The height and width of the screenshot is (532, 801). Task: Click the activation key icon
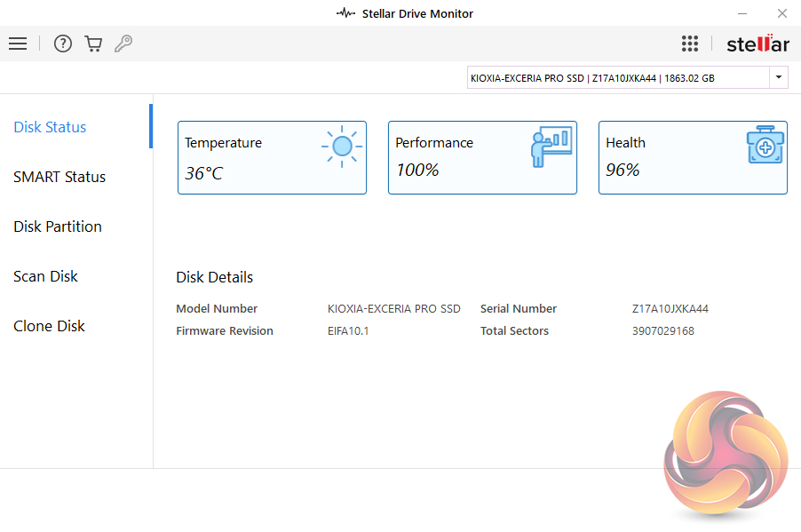click(123, 44)
